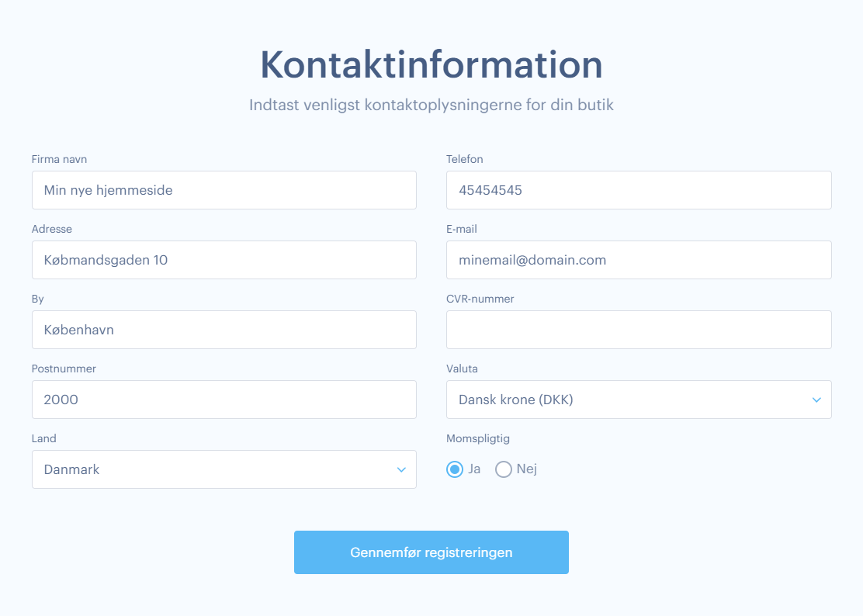Click the empty CVR-nummer field
Screen dimensions: 863x616
(x=638, y=330)
